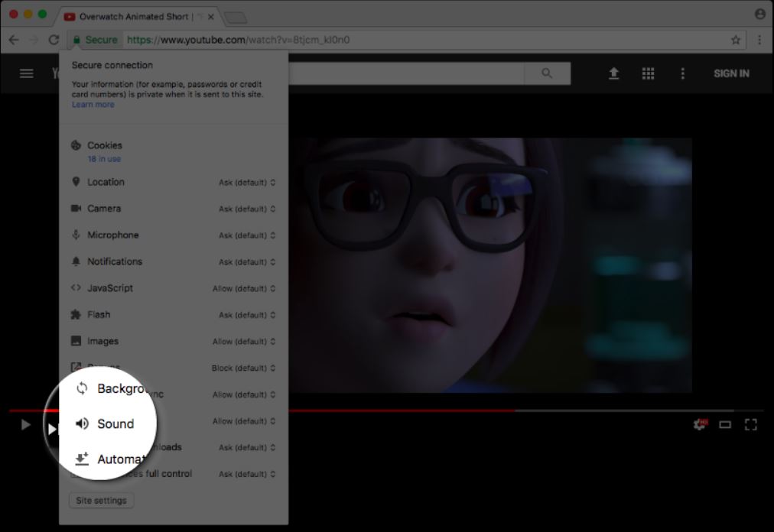Switch to theater mode
This screenshot has height=532, width=774.
724,424
